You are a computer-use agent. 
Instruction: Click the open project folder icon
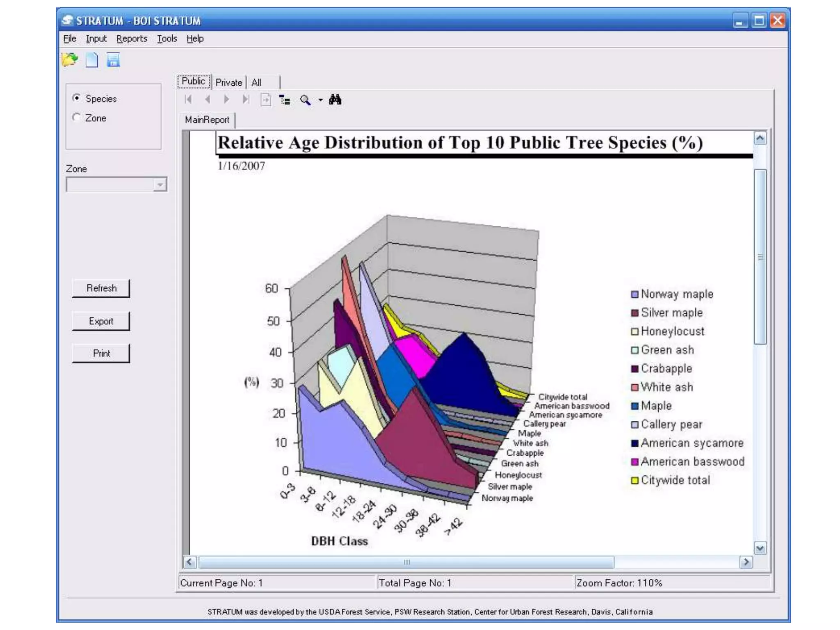tap(70, 60)
